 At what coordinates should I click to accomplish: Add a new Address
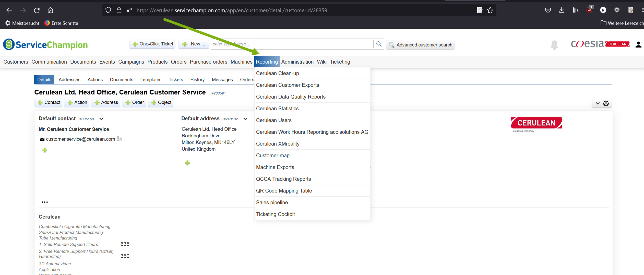[x=106, y=102]
